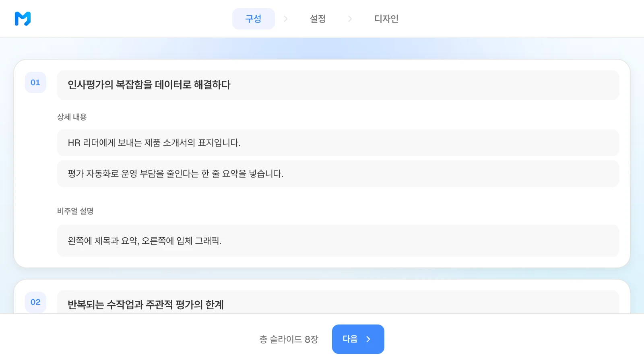Click the 상세 내용 label
Image resolution: width=644 pixels, height=362 pixels.
click(x=72, y=117)
